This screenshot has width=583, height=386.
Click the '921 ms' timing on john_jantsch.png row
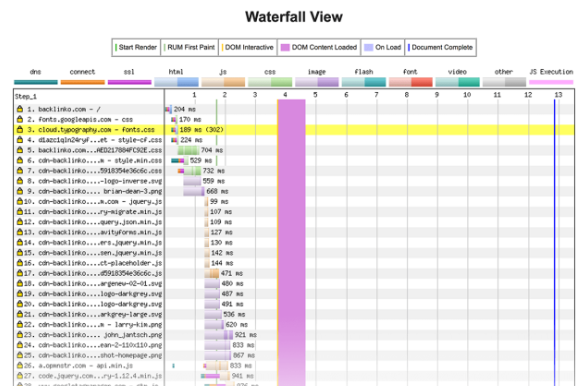(246, 335)
